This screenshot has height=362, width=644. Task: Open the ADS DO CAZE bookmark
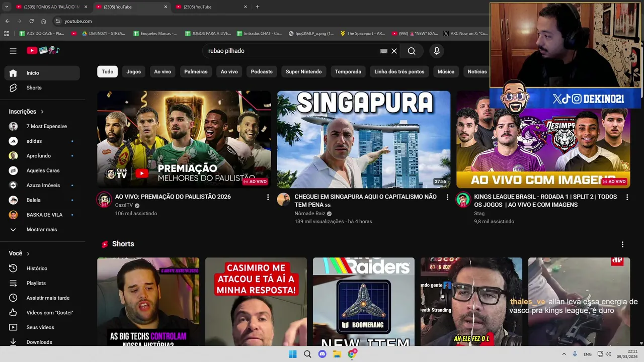click(42, 33)
